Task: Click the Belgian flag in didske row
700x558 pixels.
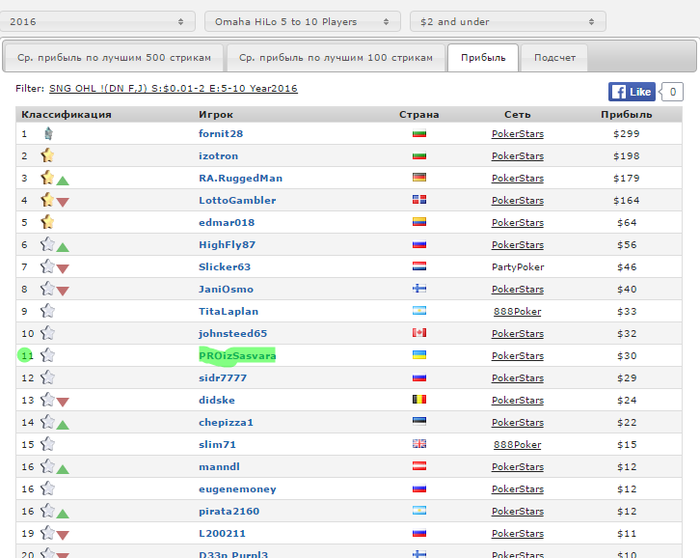Action: [419, 399]
